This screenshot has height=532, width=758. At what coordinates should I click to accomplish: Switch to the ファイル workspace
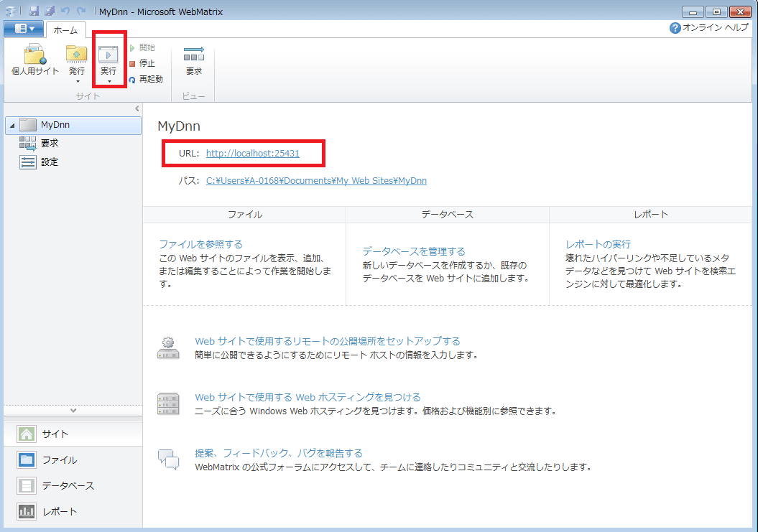pos(73,460)
